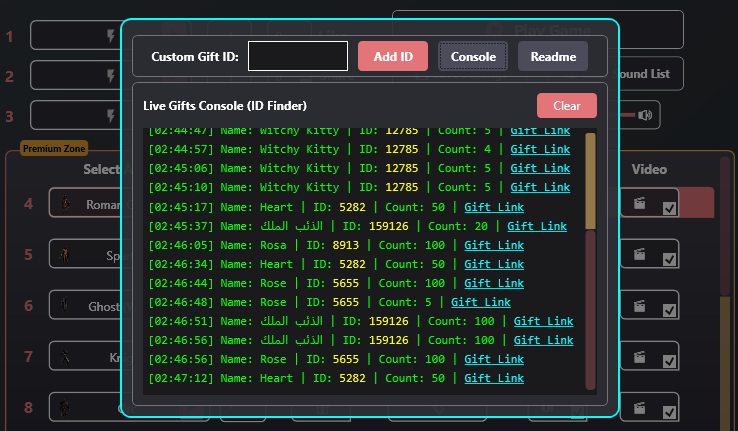Click the character icon in row 6
The width and height of the screenshot is (738, 431).
tap(65, 306)
